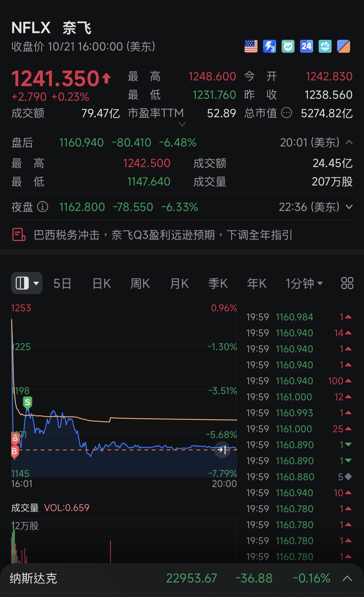This screenshot has width=364, height=597.
Task: Tap the teal pie-shaped badge icon
Action: [325, 47]
